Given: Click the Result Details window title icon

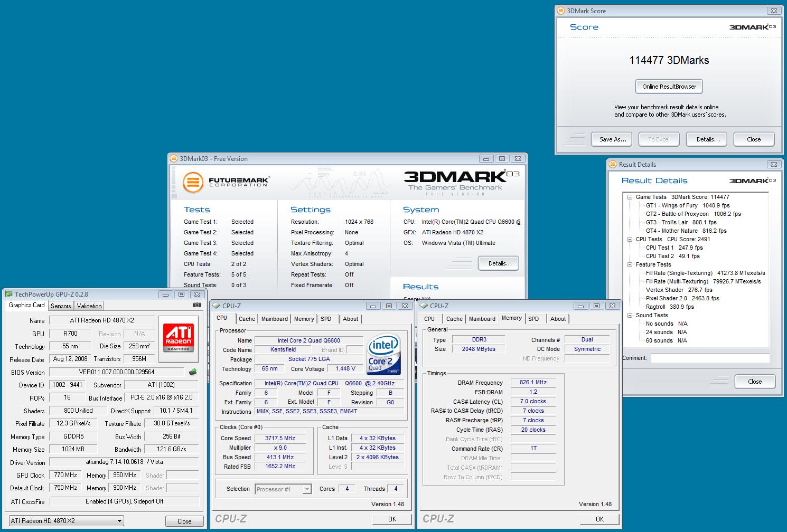Looking at the screenshot, I should [x=613, y=164].
